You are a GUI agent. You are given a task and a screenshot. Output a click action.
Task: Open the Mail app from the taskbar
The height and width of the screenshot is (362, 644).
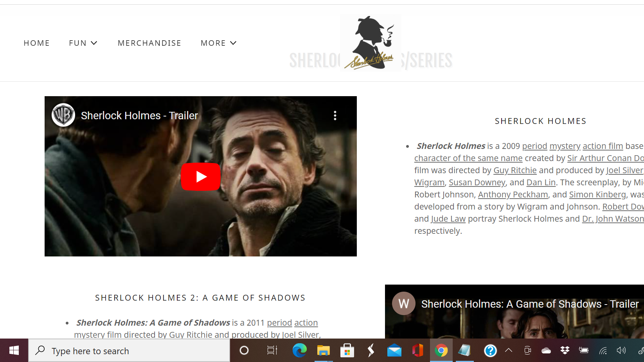(x=394, y=350)
